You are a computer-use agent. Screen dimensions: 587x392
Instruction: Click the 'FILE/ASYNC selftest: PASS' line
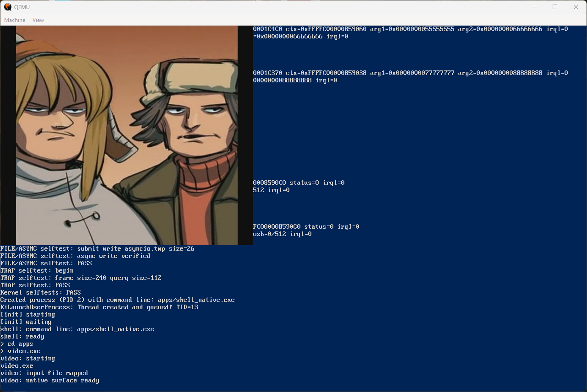46,263
